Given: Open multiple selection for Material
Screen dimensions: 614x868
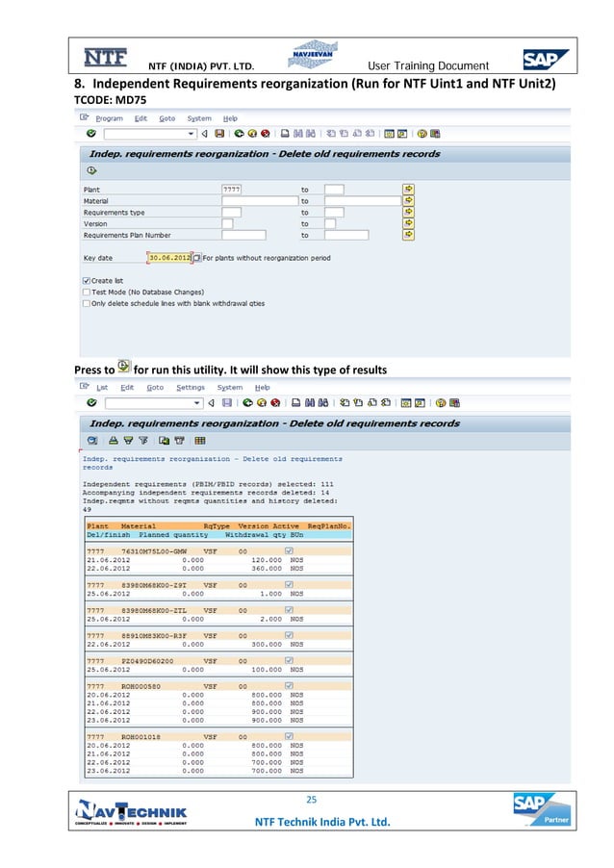Looking at the screenshot, I should [x=409, y=200].
